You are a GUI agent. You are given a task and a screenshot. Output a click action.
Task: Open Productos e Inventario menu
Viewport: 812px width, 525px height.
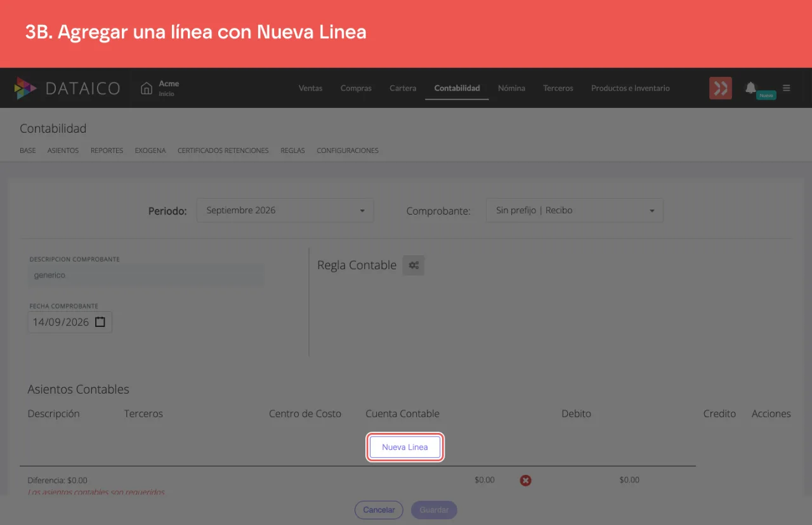click(x=631, y=88)
